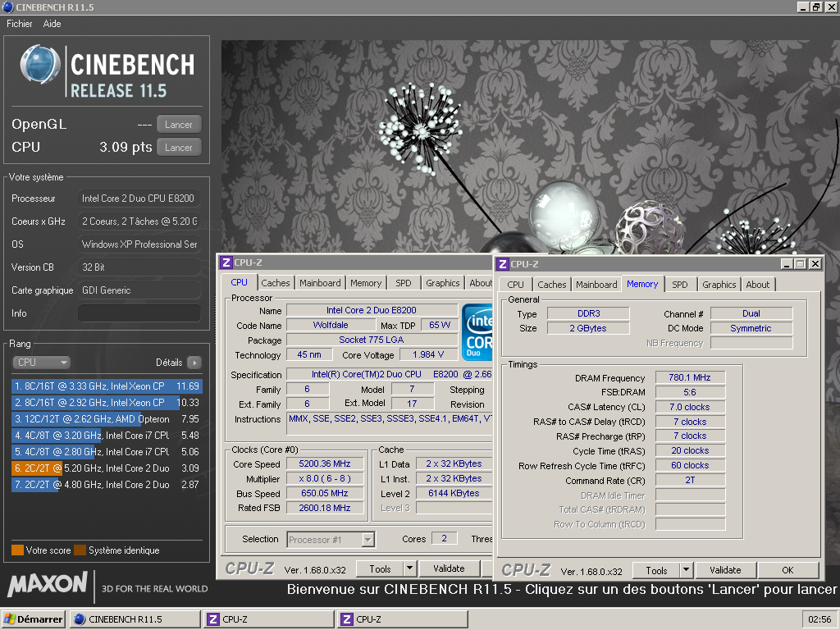840x630 pixels.
Task: Open SPD tab in right CPU-Z window
Action: click(x=680, y=285)
